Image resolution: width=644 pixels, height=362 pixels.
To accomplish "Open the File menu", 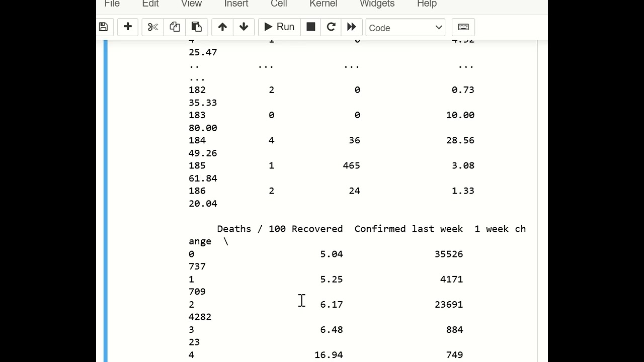I will pos(112,4).
